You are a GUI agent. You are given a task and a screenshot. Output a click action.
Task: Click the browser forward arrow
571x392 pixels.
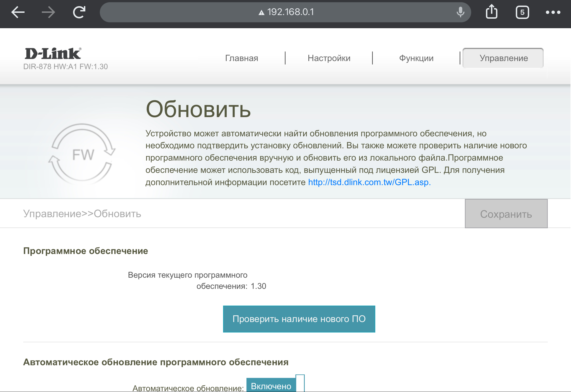click(48, 12)
